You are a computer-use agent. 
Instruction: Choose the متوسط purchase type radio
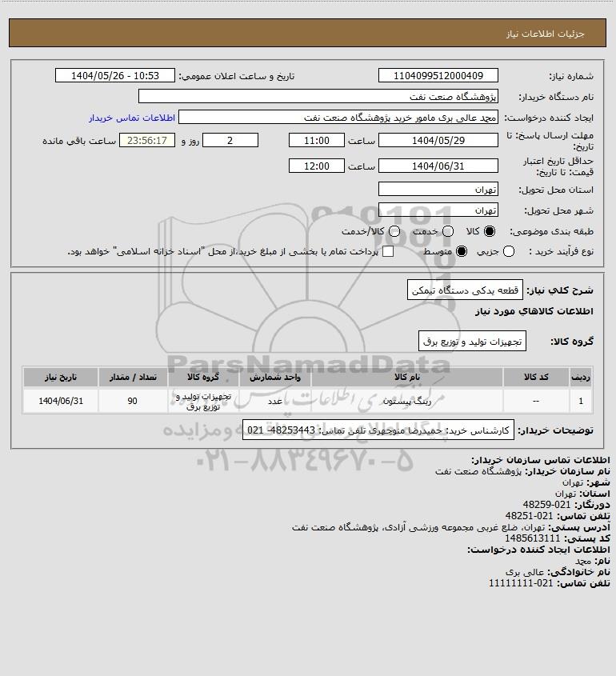pos(462,251)
